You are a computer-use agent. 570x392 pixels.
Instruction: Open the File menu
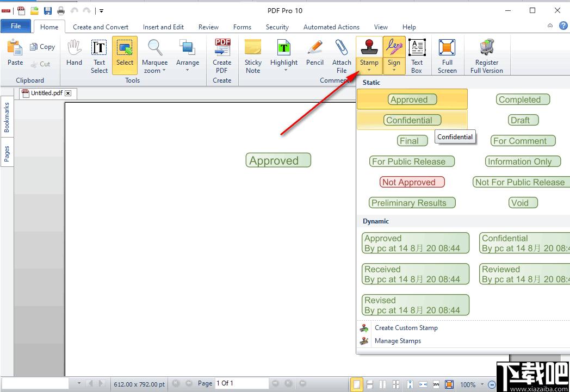16,26
